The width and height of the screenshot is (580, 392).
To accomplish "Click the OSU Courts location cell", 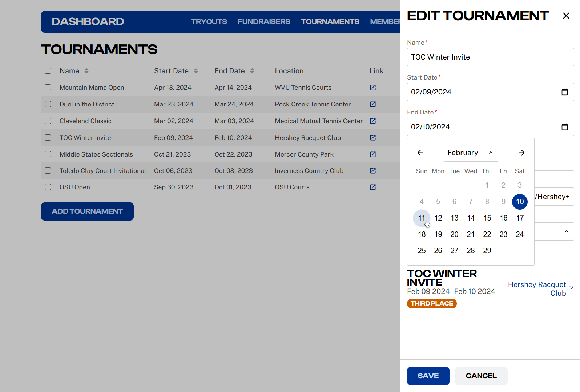I will pos(292,187).
